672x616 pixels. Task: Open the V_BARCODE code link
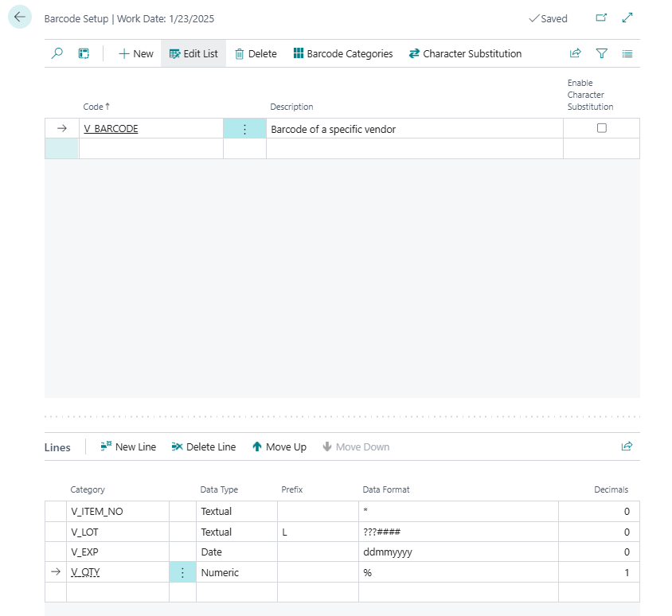111,129
